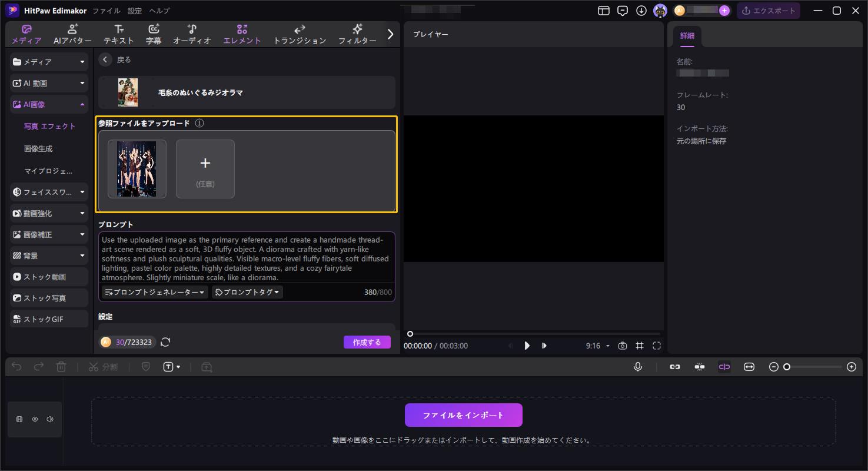The height and width of the screenshot is (471, 868).
Task: Open the フィルター panel
Action: click(357, 34)
